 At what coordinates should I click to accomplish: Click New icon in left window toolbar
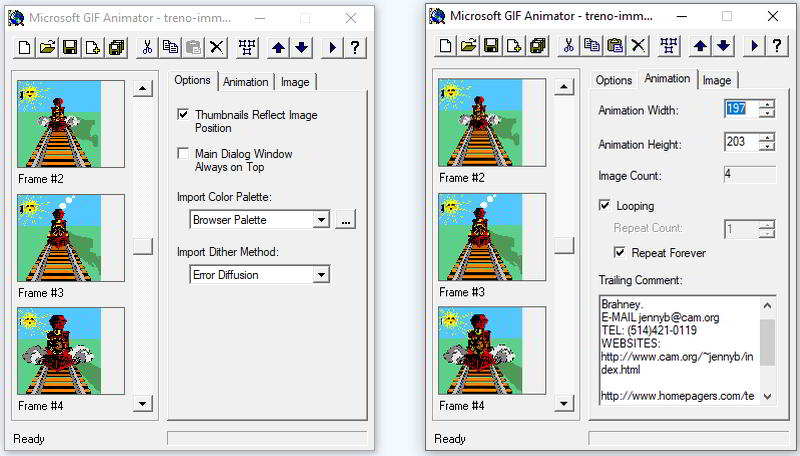(x=24, y=48)
